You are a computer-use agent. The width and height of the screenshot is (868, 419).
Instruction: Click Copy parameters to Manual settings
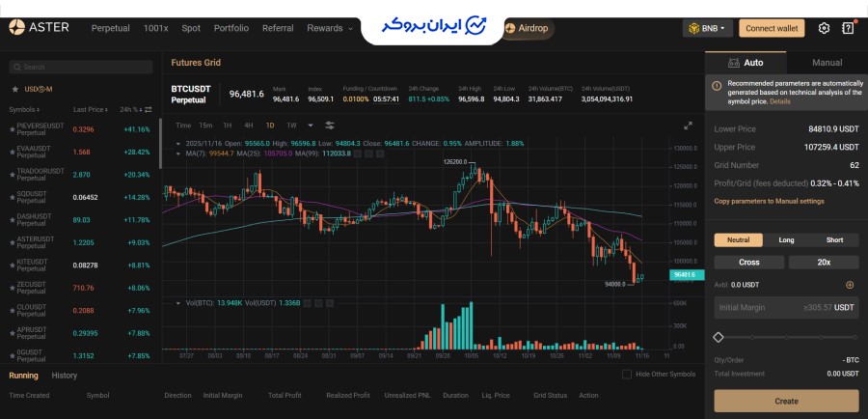pos(769,201)
